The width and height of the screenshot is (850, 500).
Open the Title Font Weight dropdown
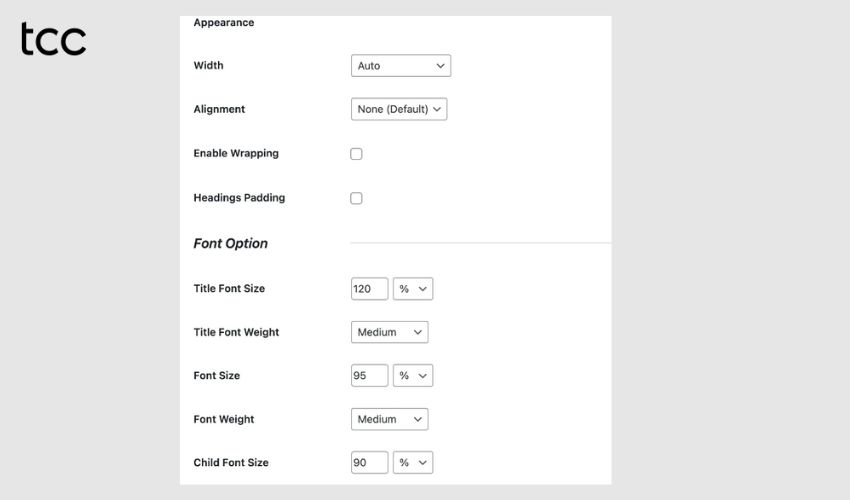coord(389,332)
